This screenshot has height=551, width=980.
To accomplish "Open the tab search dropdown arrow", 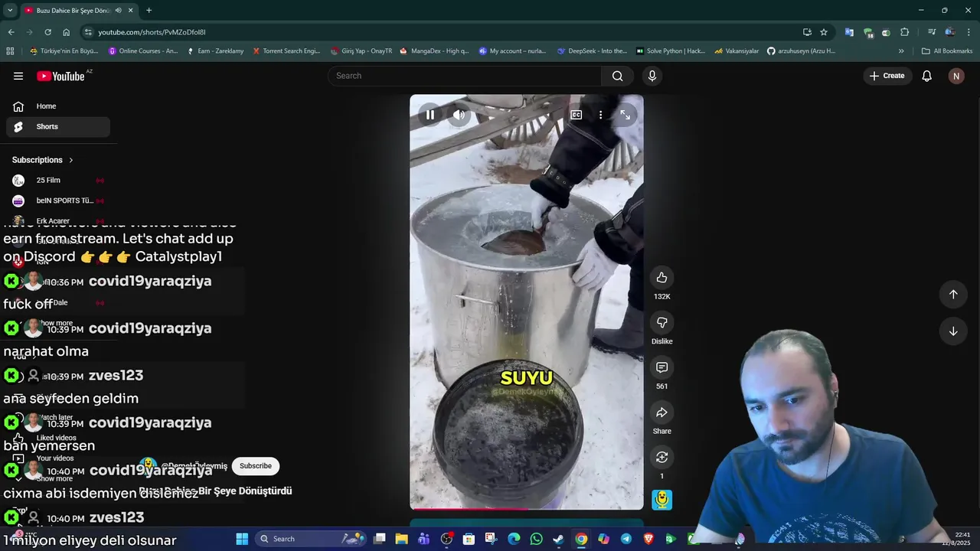I will click(10, 10).
